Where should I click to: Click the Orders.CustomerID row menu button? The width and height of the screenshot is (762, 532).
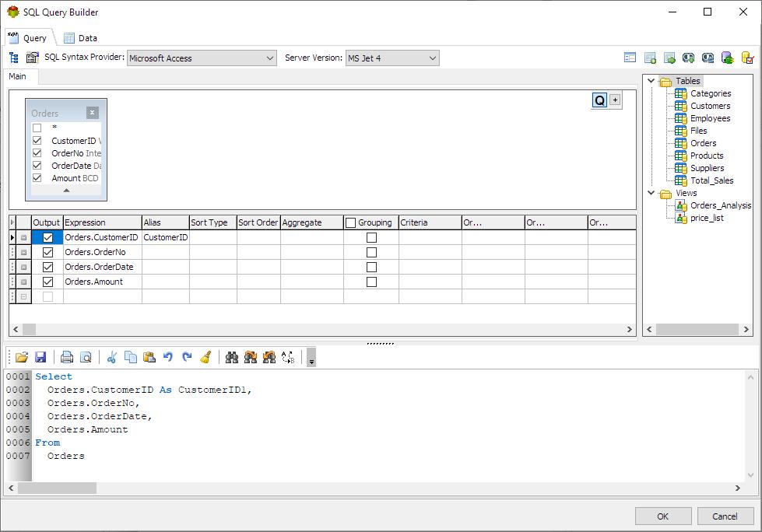[x=23, y=238]
